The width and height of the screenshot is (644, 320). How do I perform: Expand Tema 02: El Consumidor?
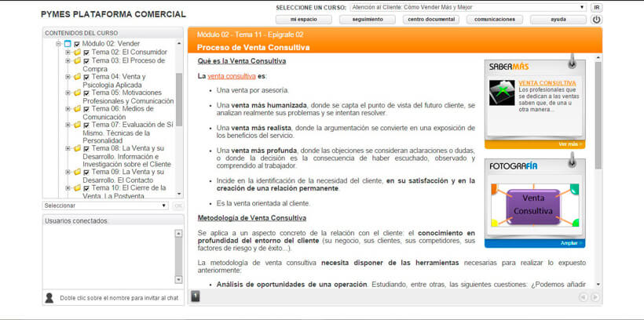68,52
